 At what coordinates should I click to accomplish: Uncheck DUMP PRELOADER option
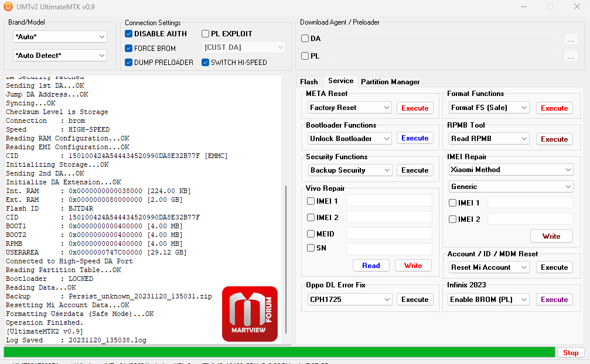pyautogui.click(x=129, y=63)
